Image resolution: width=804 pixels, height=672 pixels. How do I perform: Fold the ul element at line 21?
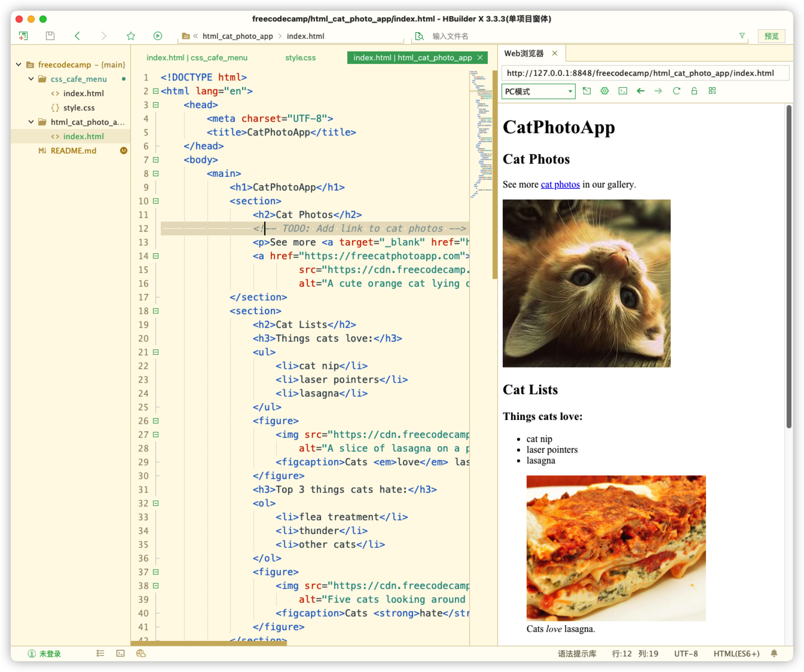click(155, 352)
